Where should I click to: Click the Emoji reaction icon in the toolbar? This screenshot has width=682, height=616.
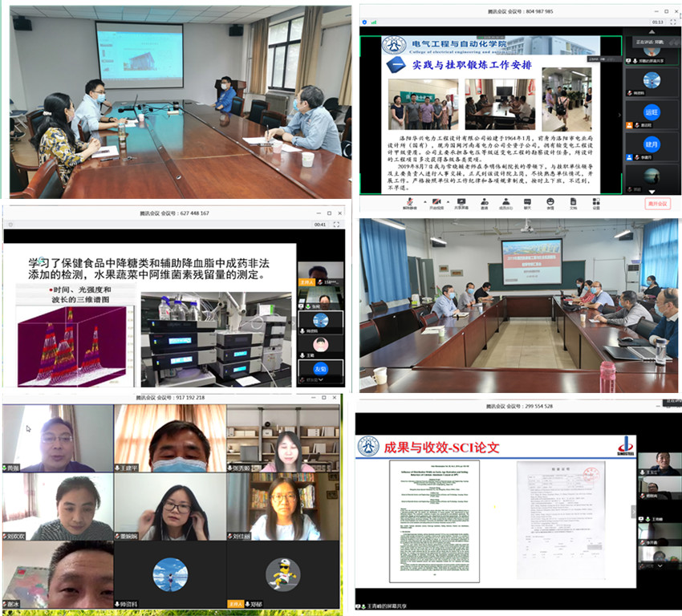550,201
